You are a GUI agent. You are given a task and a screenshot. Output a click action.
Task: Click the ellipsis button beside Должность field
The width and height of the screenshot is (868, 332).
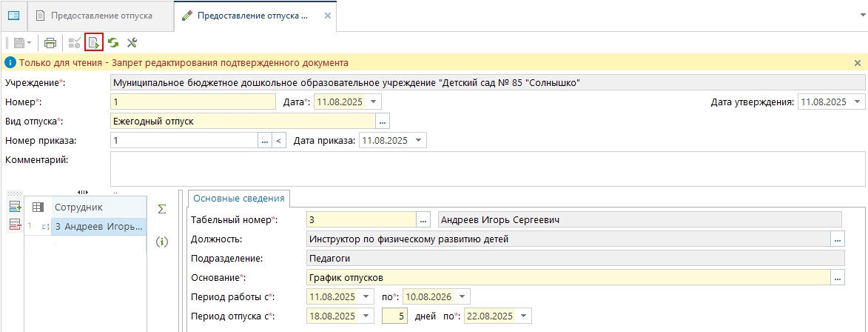(x=837, y=239)
